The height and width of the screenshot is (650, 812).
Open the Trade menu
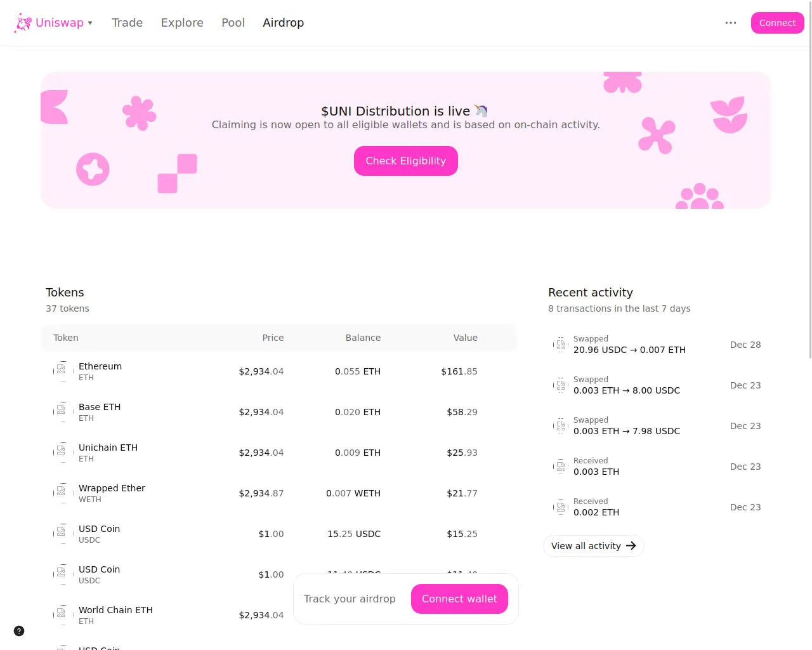[127, 23]
